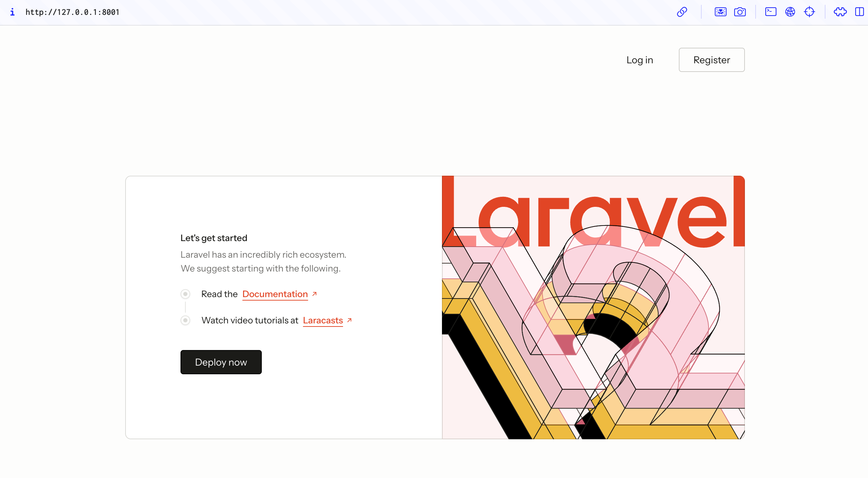The image size is (868, 478).
Task: Toggle the Log in navigation link
Action: pos(640,59)
